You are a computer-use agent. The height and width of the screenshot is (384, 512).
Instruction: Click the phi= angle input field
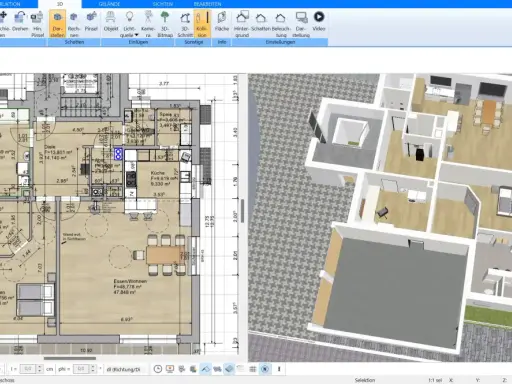pyautogui.click(x=81, y=369)
